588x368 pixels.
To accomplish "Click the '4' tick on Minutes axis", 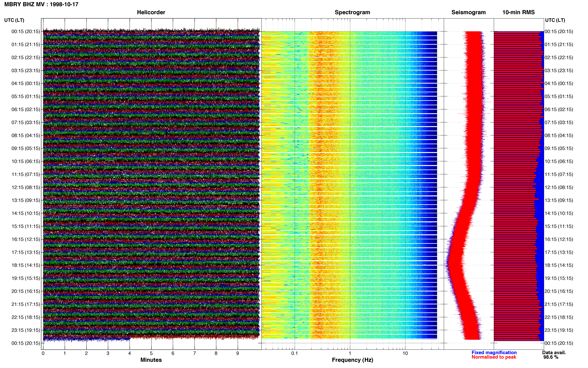I will pos(130,353).
